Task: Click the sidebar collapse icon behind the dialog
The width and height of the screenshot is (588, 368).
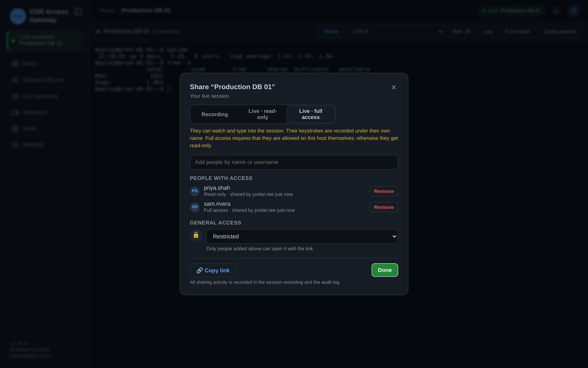Action: [78, 12]
